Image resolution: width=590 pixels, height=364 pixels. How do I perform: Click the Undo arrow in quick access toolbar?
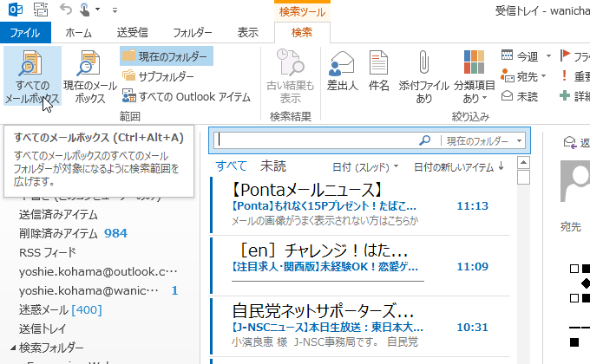66,9
